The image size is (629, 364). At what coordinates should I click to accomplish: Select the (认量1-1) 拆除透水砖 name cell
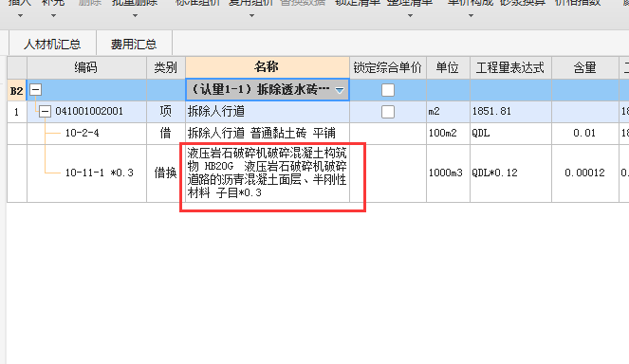point(268,90)
